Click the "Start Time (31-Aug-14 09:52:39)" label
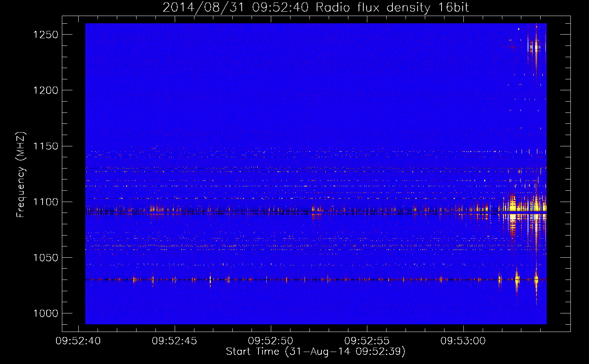 (316, 352)
